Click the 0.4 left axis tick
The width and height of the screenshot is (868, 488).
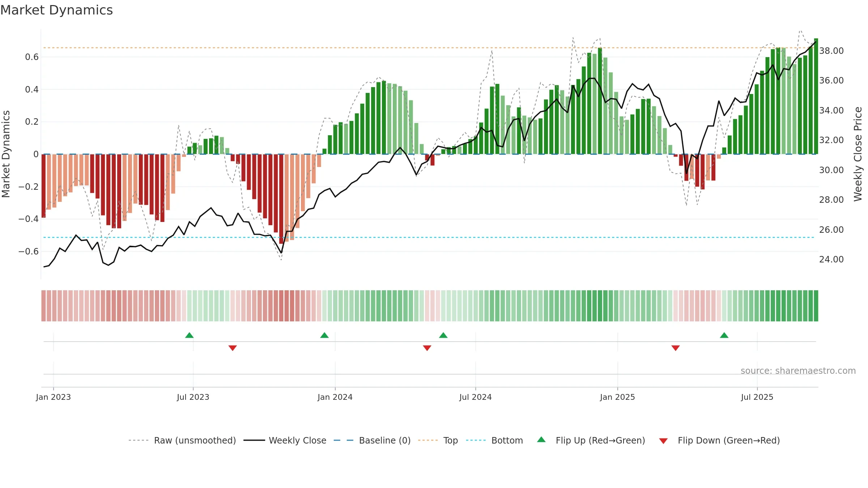pyautogui.click(x=32, y=89)
